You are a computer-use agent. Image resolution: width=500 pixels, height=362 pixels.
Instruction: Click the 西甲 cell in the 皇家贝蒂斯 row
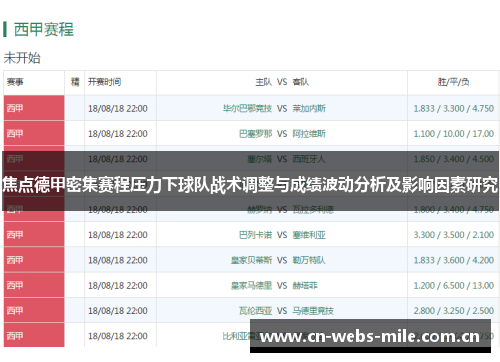[x=34, y=260]
